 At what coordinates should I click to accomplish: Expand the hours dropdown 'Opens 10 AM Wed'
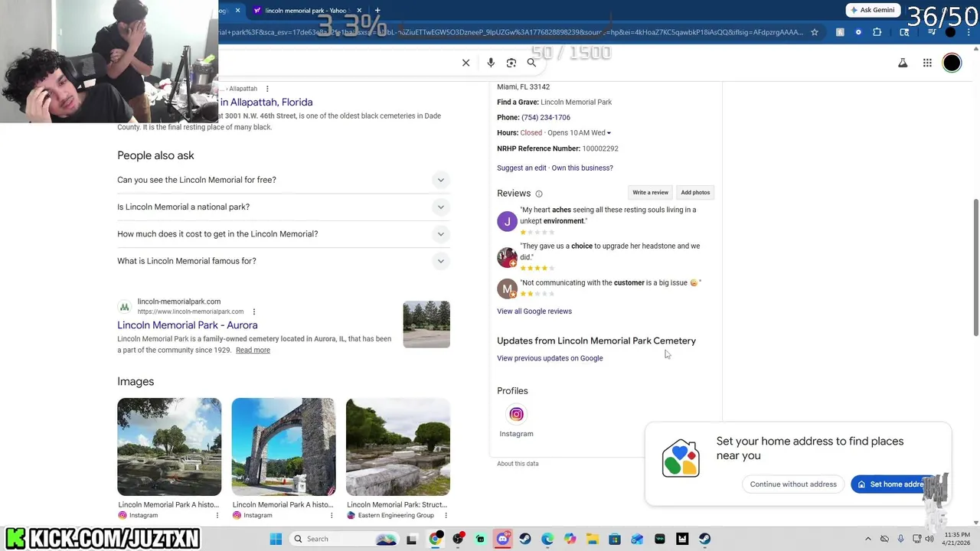pos(579,133)
